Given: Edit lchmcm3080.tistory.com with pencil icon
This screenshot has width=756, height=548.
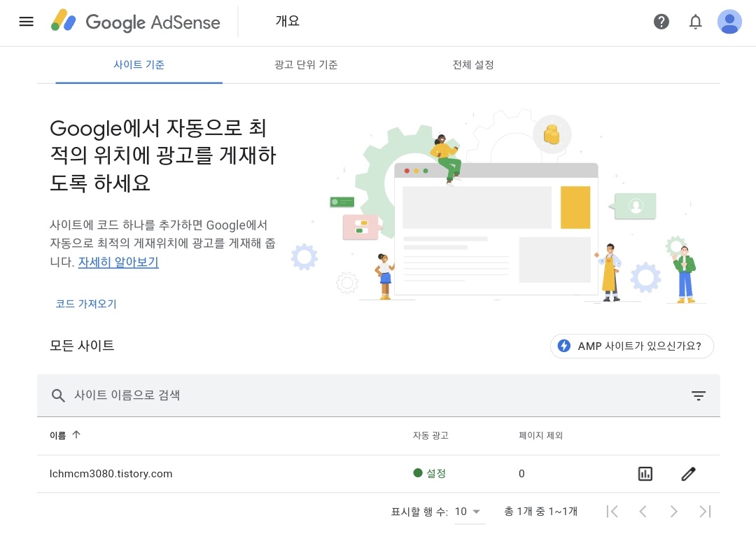Looking at the screenshot, I should click(x=689, y=474).
